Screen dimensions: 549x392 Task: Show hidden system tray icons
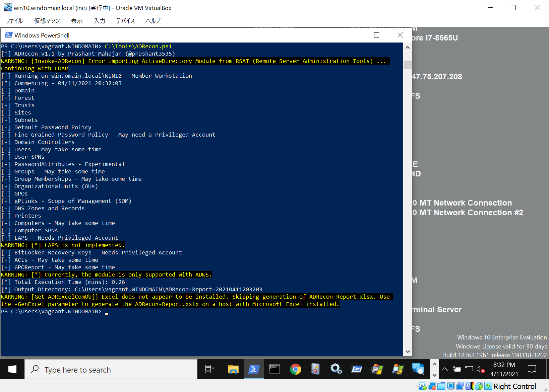pyautogui.click(x=445, y=370)
